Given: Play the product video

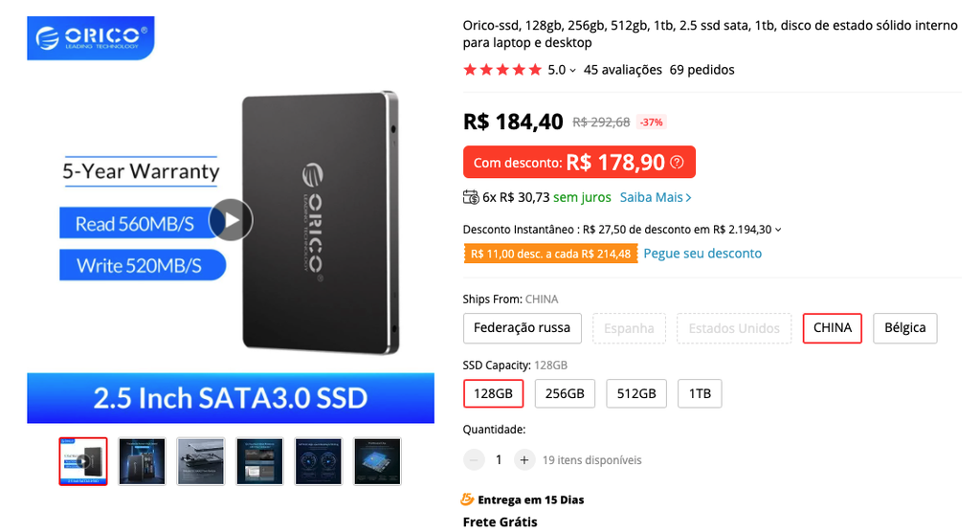Looking at the screenshot, I should [231, 220].
